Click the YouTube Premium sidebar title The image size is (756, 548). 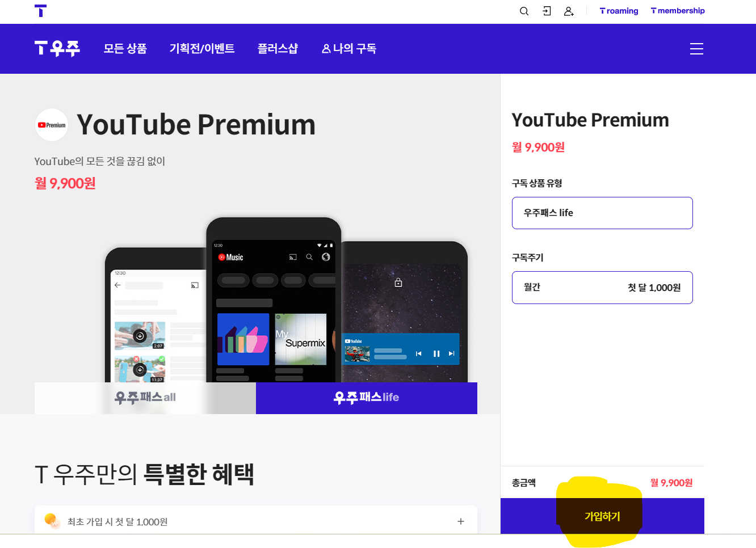click(590, 120)
